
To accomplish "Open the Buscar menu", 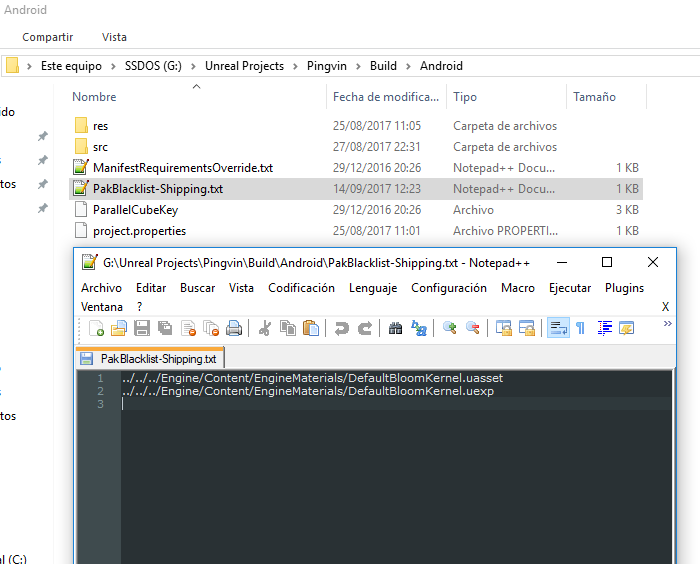I will 197,288.
